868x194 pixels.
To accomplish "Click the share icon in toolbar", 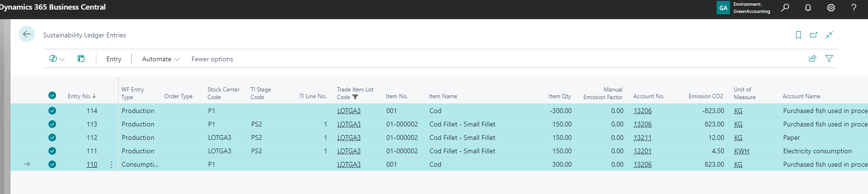I will (812, 58).
